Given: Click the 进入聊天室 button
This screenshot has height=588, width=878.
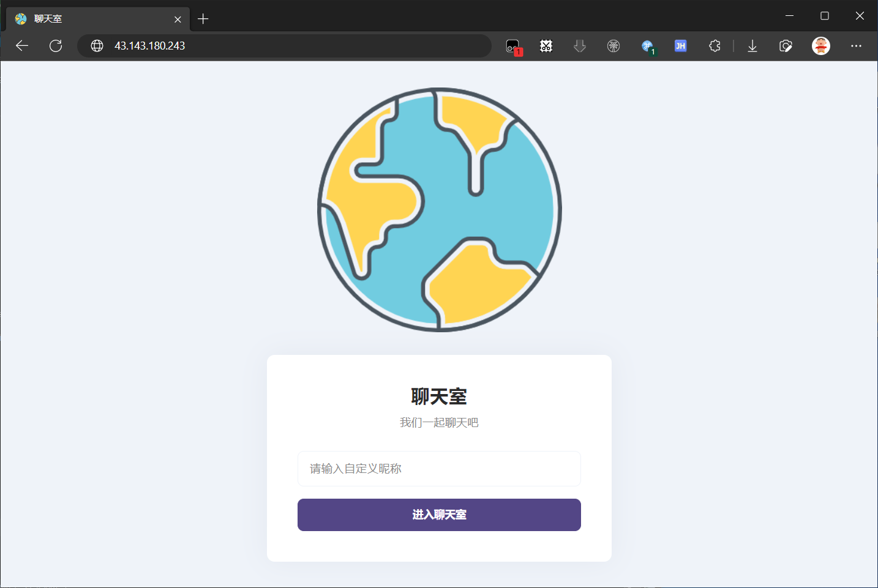Looking at the screenshot, I should 438,515.
